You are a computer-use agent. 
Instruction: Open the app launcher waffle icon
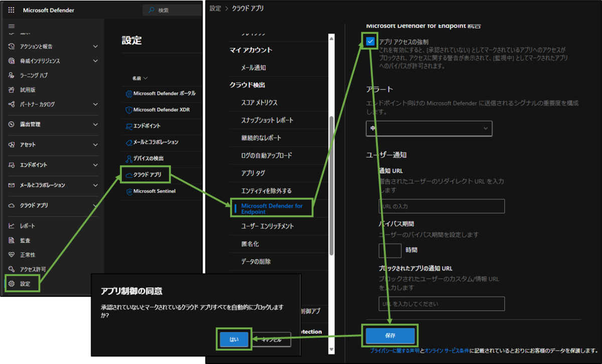11,10
